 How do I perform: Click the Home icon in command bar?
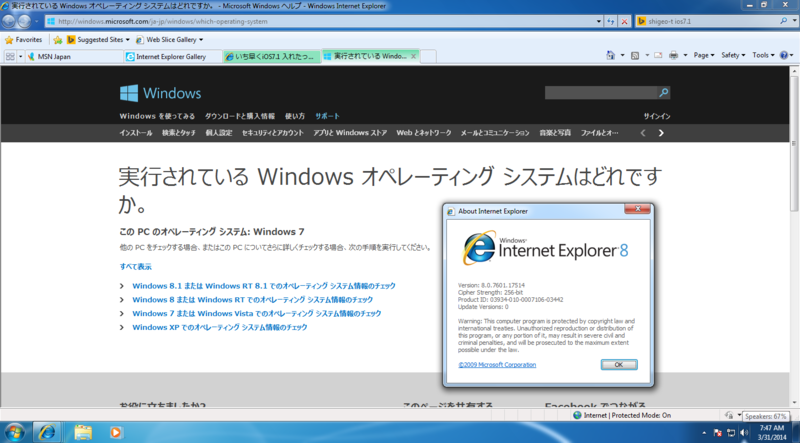click(x=611, y=55)
